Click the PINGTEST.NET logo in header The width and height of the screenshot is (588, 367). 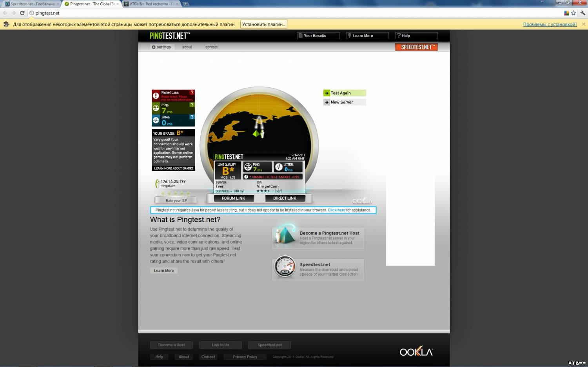click(170, 36)
